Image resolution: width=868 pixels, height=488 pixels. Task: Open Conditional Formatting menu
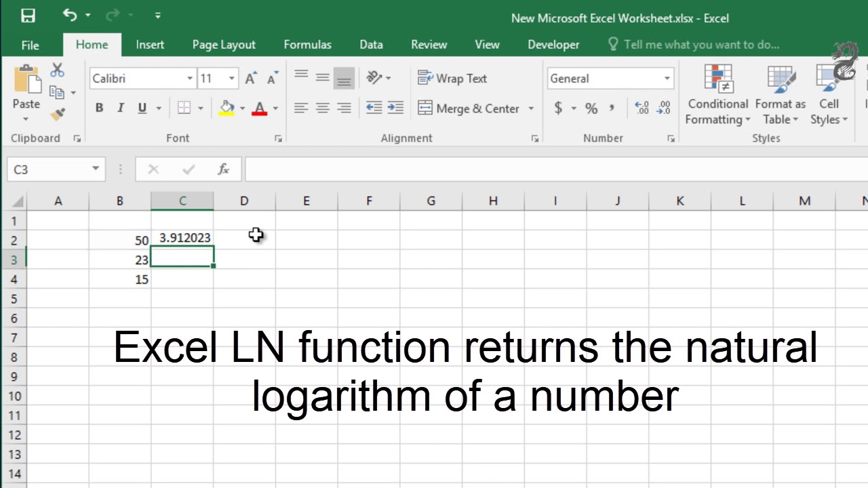click(718, 95)
